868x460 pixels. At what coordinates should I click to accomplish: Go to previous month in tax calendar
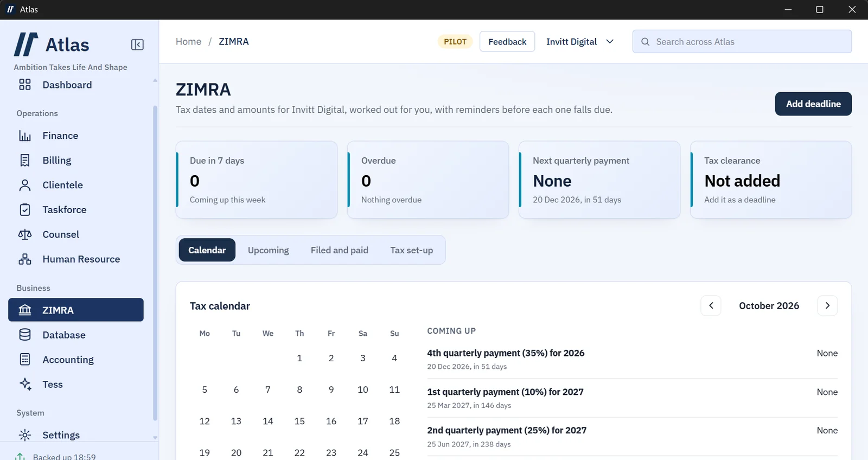pos(711,305)
